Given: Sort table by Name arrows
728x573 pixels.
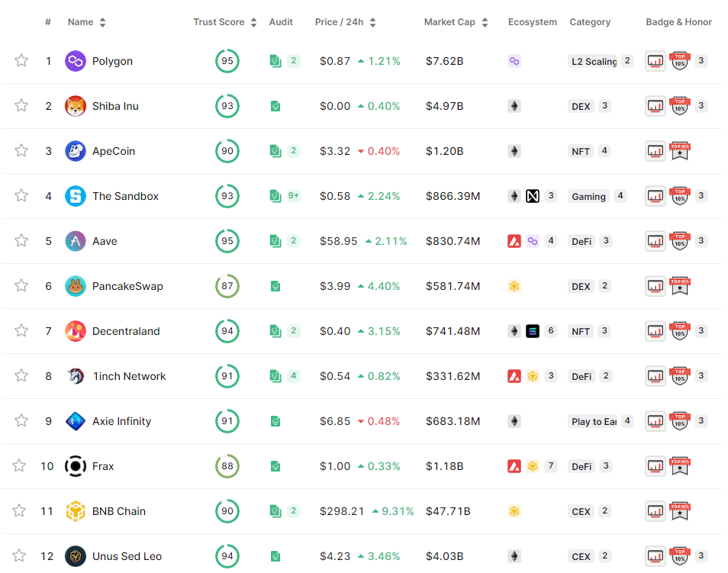Looking at the screenshot, I should [x=102, y=22].
